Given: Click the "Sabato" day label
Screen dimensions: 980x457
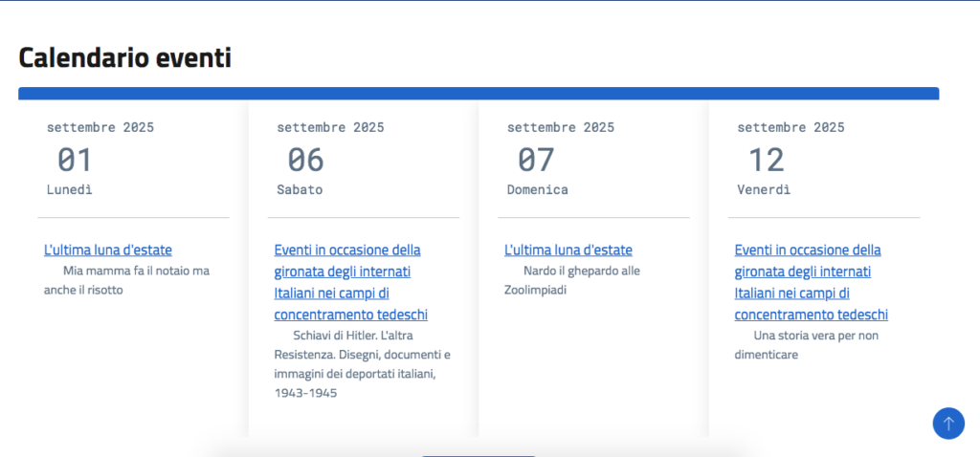Looking at the screenshot, I should [300, 189].
